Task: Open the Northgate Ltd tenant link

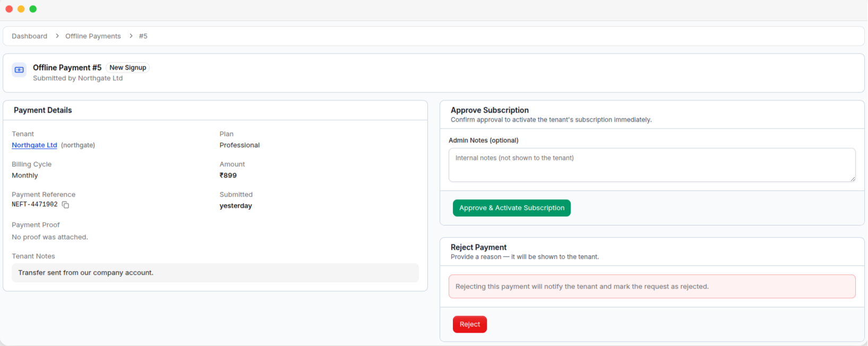Action: tap(35, 145)
